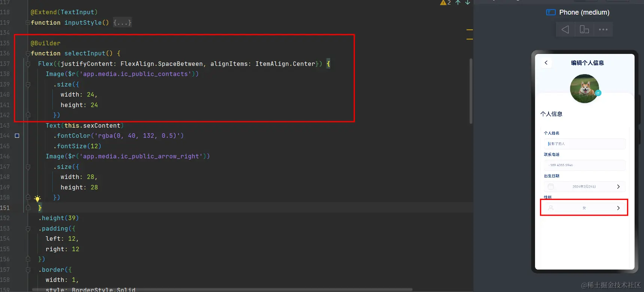Click the @Extend(TextInput) decorator
644x292 pixels.
(x=64, y=12)
